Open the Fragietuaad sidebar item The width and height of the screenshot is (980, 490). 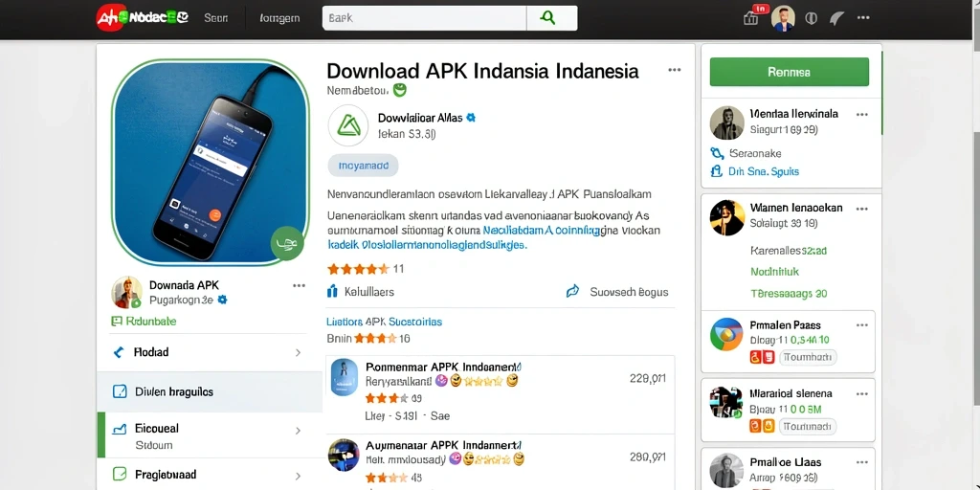210,475
